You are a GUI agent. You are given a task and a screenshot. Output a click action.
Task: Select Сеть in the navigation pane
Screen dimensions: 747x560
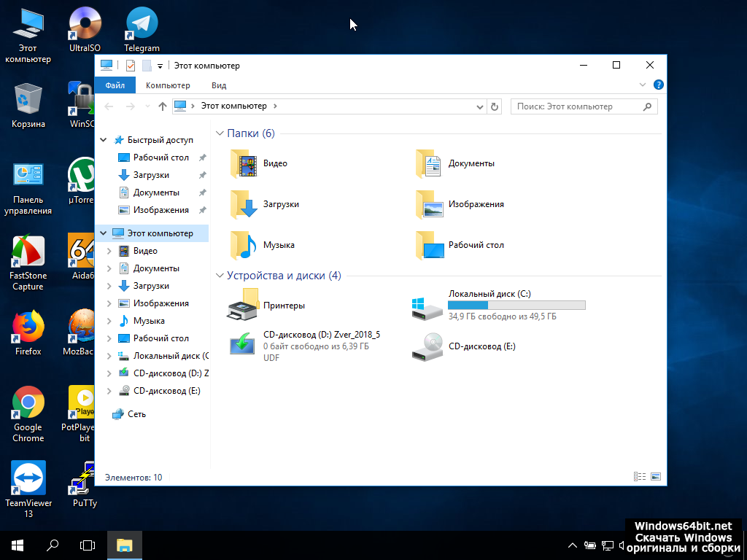click(x=136, y=414)
